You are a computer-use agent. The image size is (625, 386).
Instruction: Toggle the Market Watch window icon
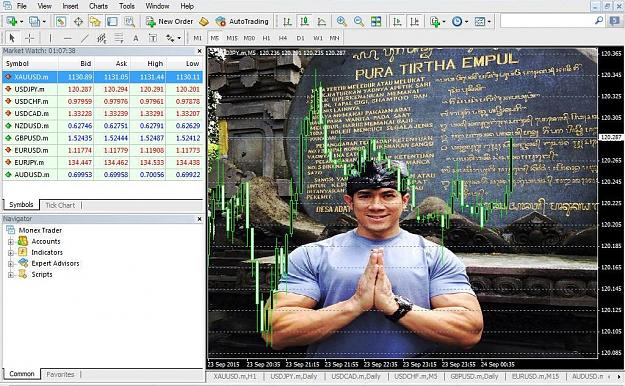[x=61, y=21]
